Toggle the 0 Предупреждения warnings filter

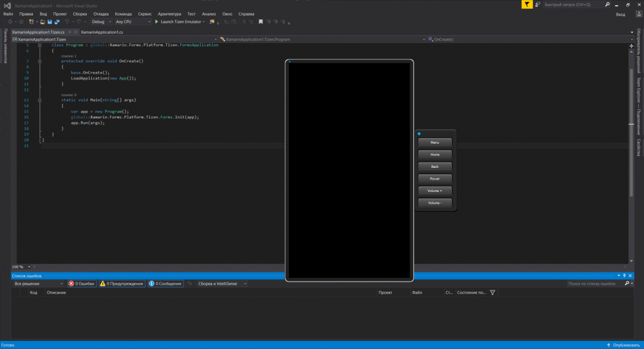121,284
